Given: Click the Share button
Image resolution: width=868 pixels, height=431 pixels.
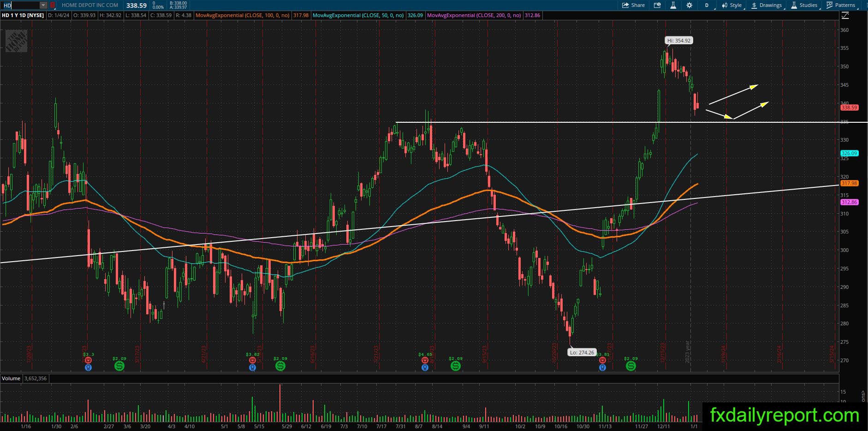Looking at the screenshot, I should 633,5.
